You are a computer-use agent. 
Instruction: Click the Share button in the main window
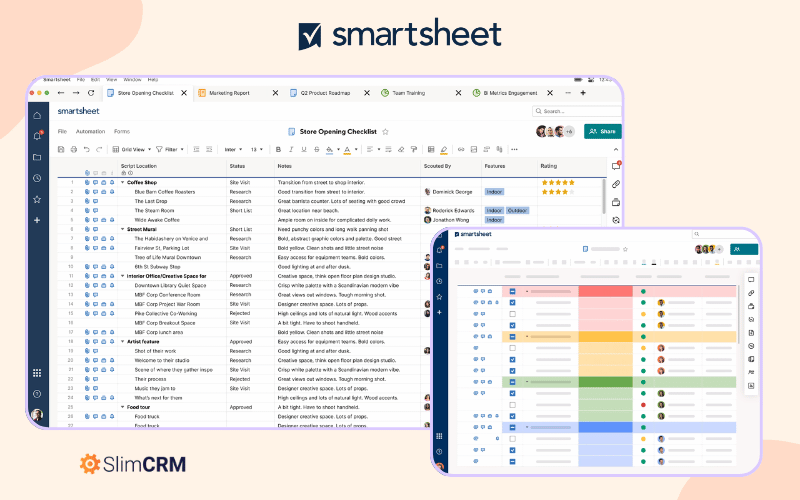tap(603, 132)
